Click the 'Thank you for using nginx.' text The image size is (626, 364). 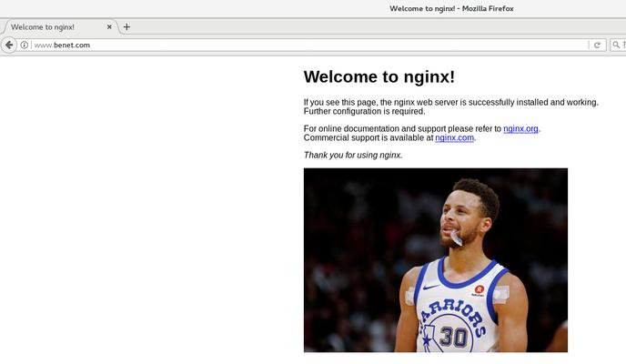point(353,155)
